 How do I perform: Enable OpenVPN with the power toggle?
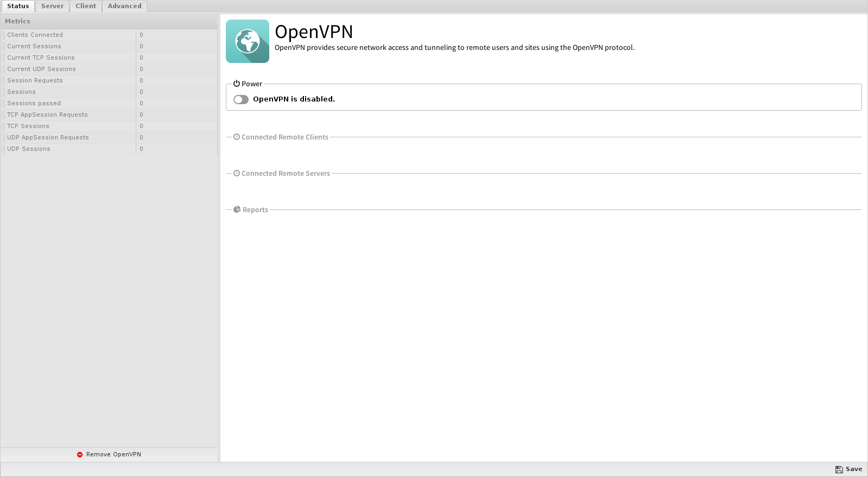(241, 99)
